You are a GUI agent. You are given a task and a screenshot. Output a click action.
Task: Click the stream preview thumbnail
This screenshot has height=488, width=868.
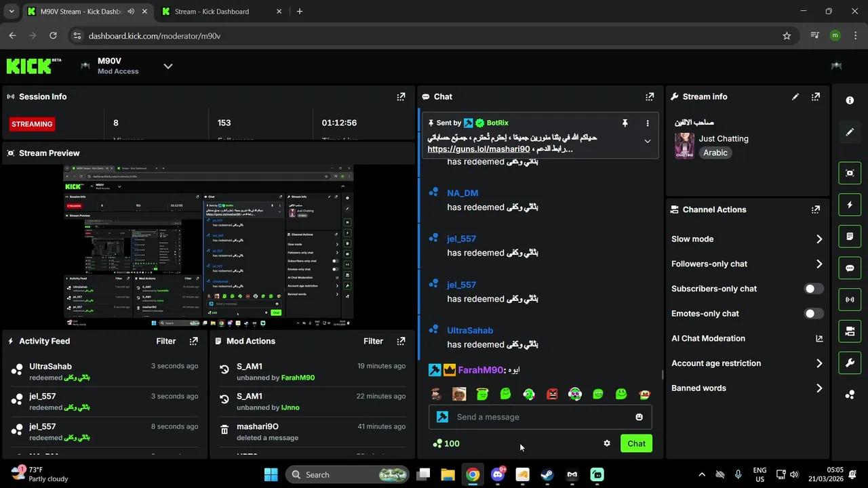pos(209,246)
